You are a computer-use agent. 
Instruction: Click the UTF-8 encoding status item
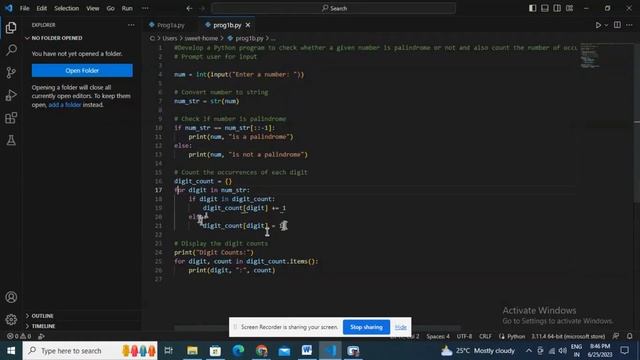point(464,336)
